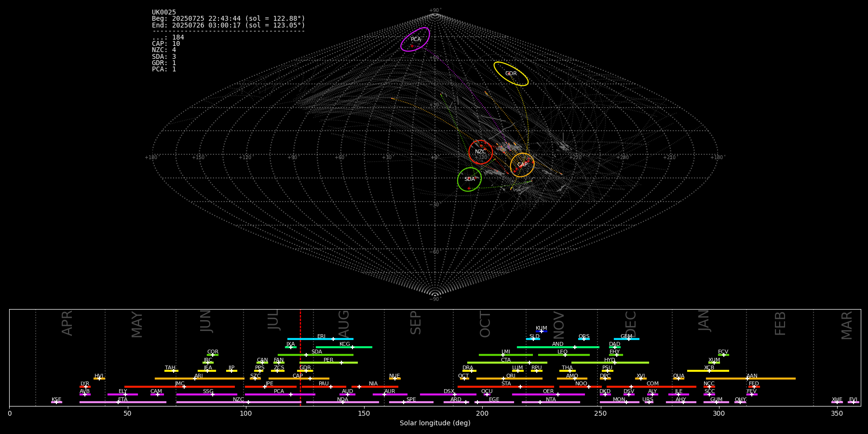868x434 pixels.
Task: Click the orange ARI shower bar
Action: tap(200, 379)
